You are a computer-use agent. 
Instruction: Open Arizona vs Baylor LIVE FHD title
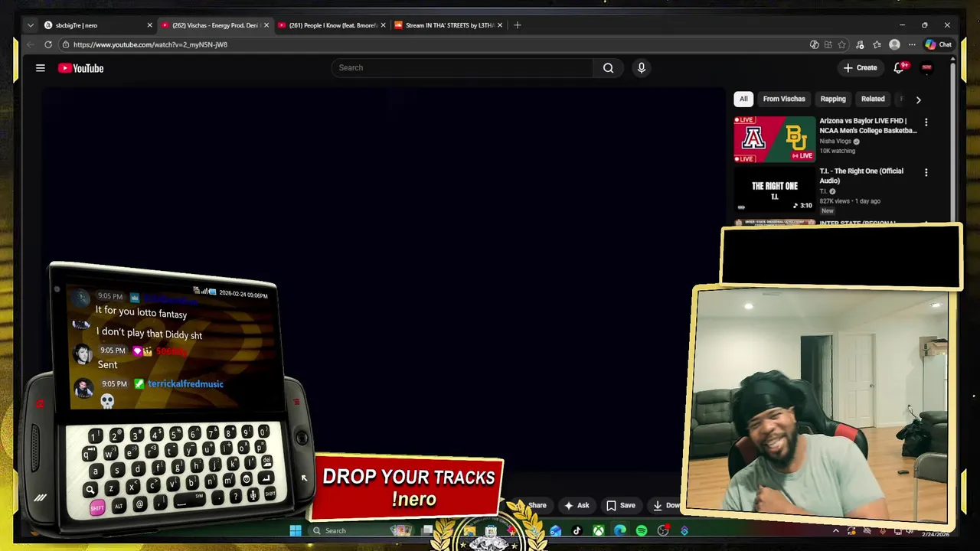pos(868,126)
